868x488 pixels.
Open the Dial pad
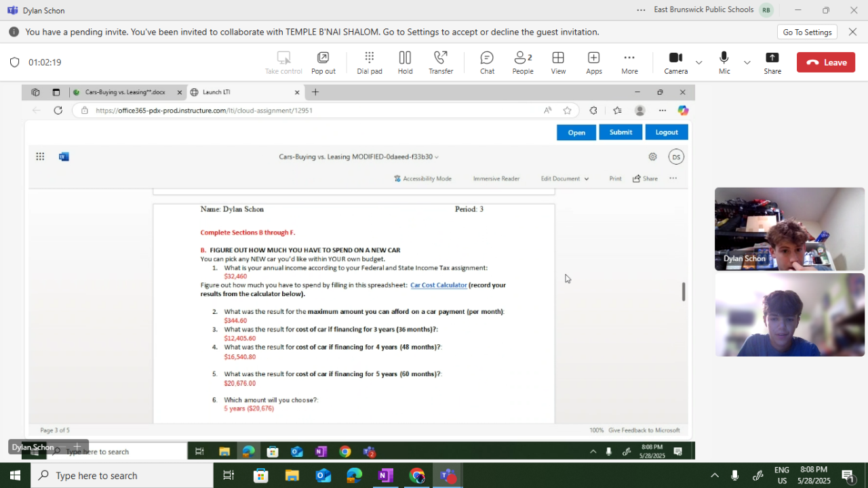point(369,62)
